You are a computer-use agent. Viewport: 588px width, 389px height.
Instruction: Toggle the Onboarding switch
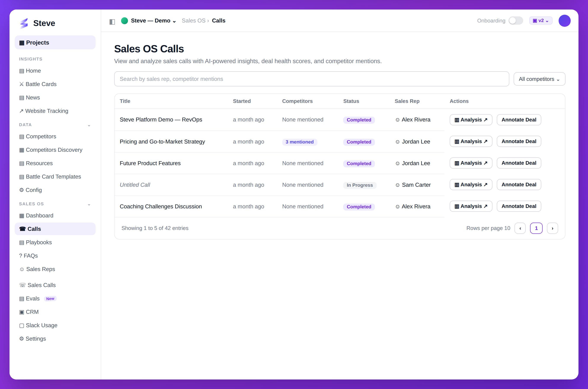[x=516, y=21]
